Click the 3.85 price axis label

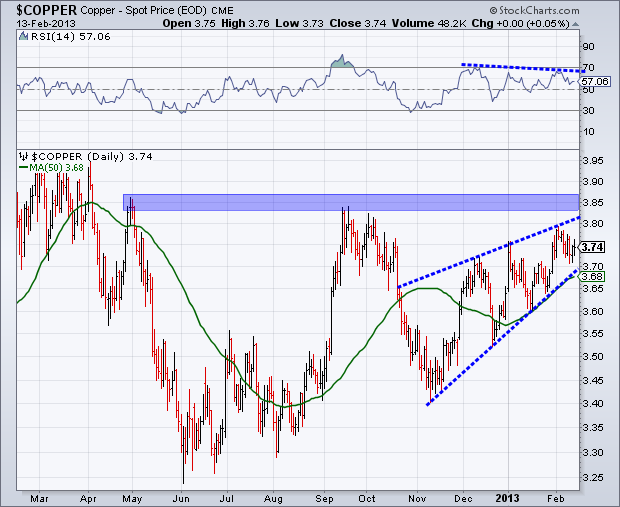593,202
